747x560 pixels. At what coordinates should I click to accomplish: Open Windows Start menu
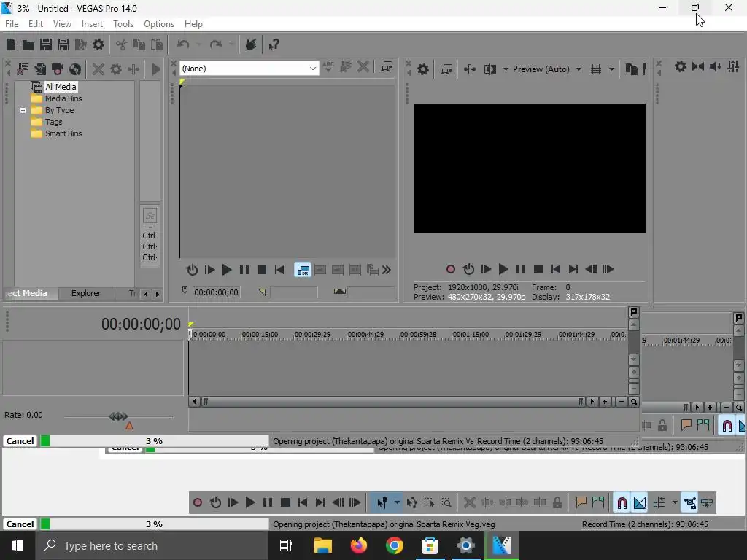[18, 545]
